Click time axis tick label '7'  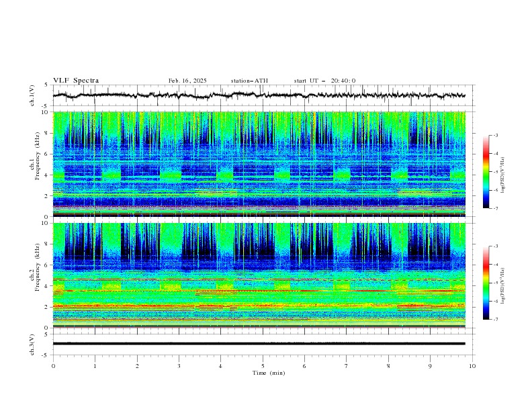(x=347, y=366)
